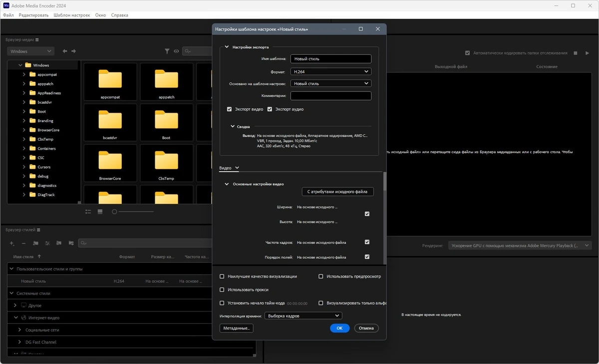Import presets icon in Preset Browser
Screen dimensions: 599x364
(x=59, y=243)
